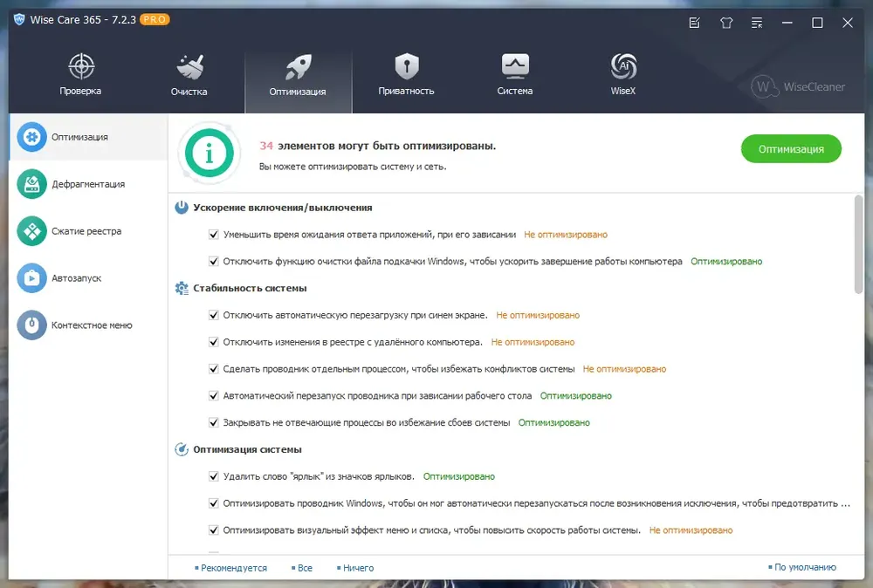Toggle Отключить автоматическую перезагрузку при синем экране
This screenshot has height=588, width=873.
point(213,315)
